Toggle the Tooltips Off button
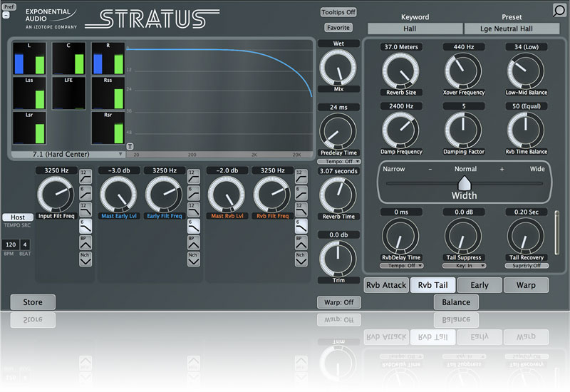Image resolution: width=570 pixels, height=392 pixels. (338, 12)
